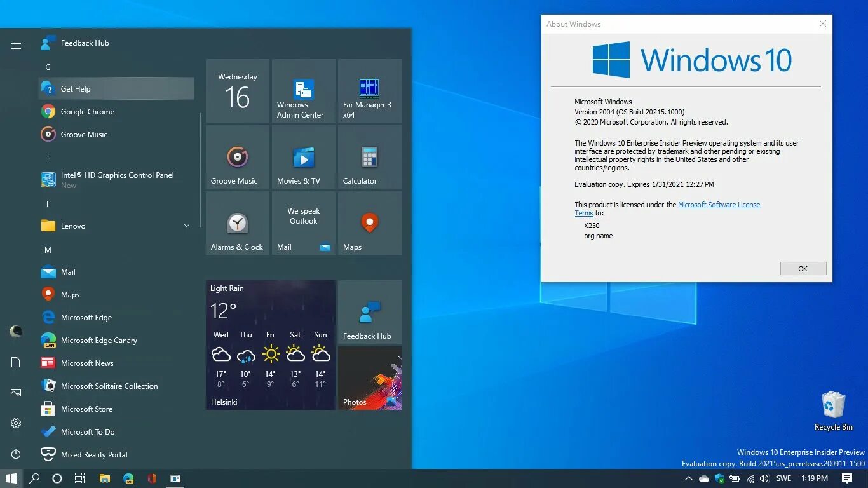The image size is (868, 488).
Task: Open the user account avatar
Action: [x=16, y=332]
